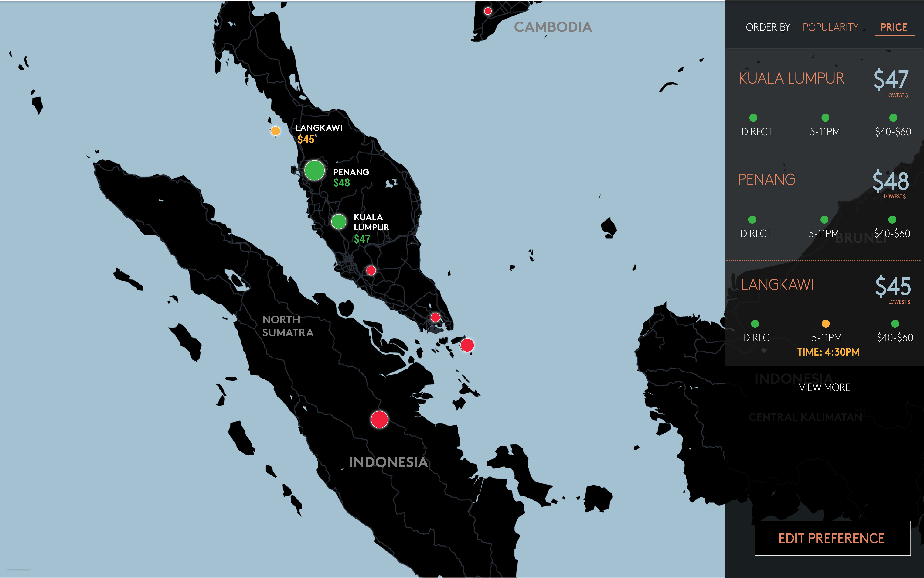924x578 pixels.
Task: Click Kuala Lumpur's green $40-$60 indicator dot
Action: click(893, 118)
